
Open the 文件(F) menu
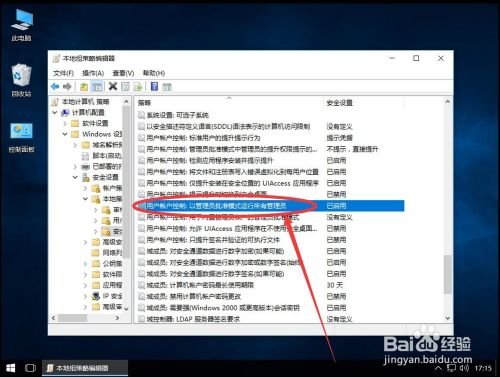pyautogui.click(x=63, y=73)
